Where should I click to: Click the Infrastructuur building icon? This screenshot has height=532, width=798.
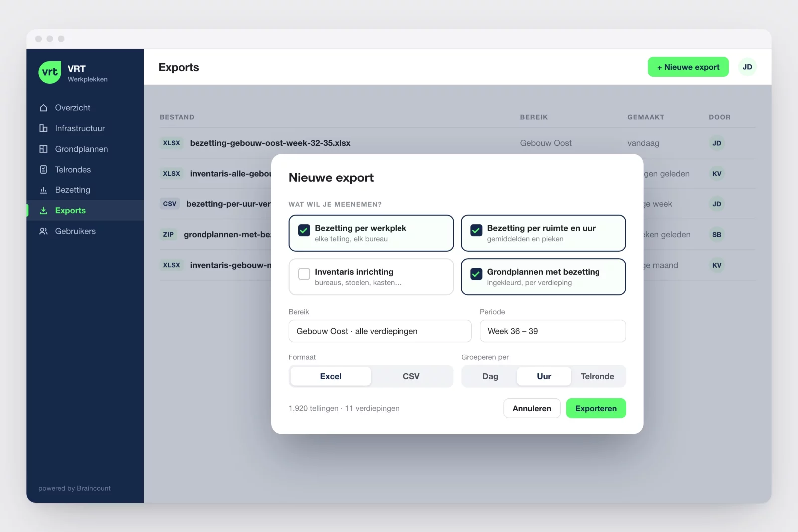pyautogui.click(x=43, y=128)
